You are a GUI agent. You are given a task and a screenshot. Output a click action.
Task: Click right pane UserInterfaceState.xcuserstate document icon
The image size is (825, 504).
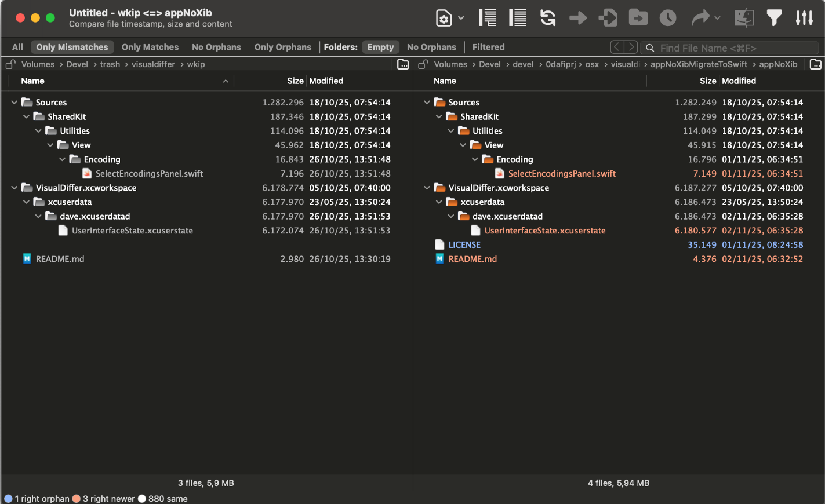tap(476, 231)
